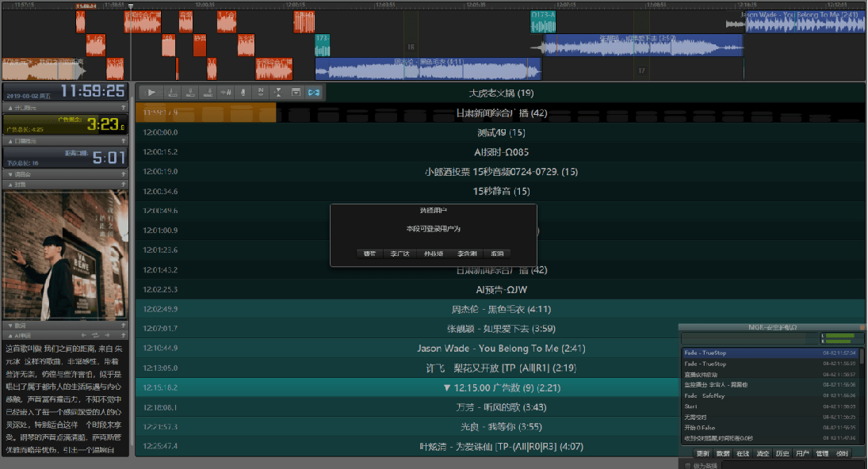Click the vertical collapse arrows toolbar icon
The height and width of the screenshot is (469, 868).
(x=278, y=93)
